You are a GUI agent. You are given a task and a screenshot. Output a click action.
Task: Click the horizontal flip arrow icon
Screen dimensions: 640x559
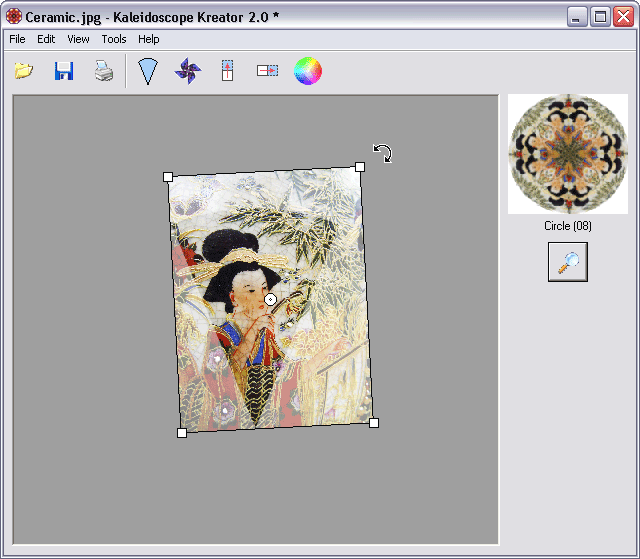point(267,71)
